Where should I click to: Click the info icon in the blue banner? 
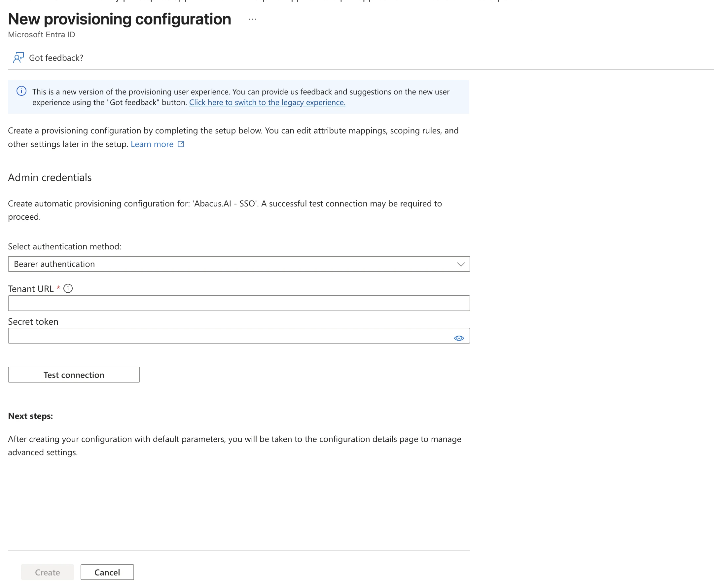pyautogui.click(x=21, y=91)
